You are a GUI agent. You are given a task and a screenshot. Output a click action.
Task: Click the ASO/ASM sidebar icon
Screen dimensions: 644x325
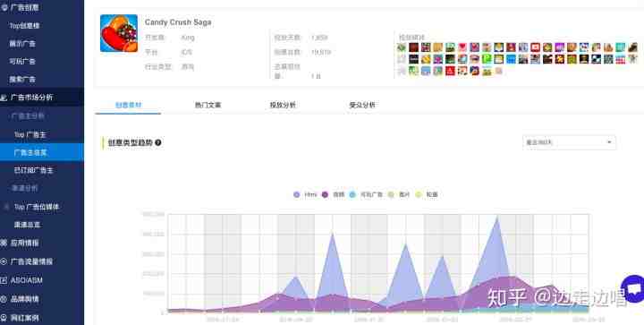(4, 280)
